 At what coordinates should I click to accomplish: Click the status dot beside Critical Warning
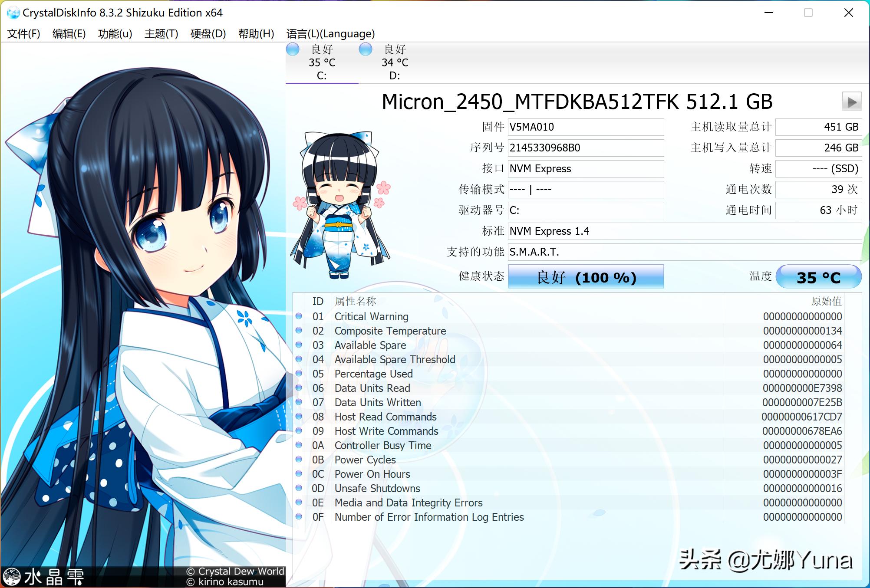coord(299,316)
